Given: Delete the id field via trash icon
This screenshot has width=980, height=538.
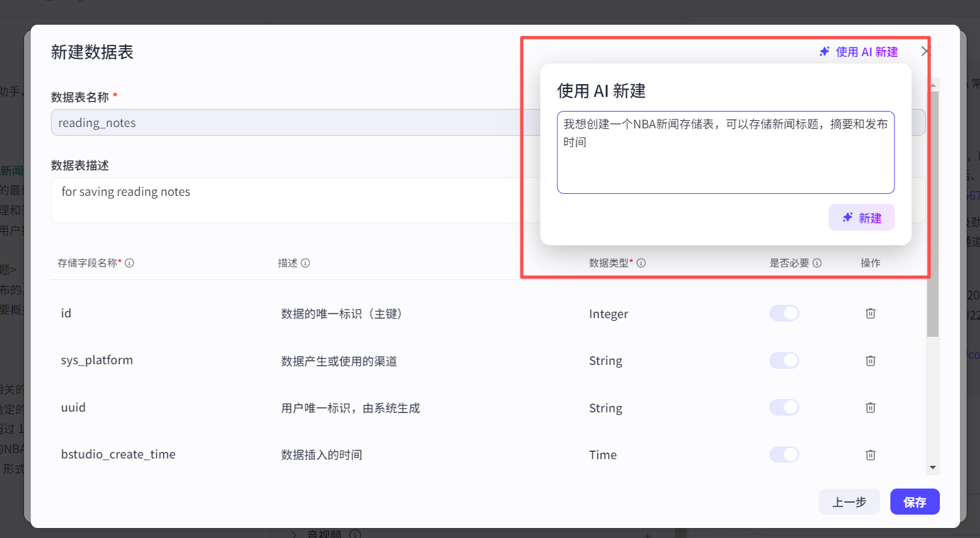Looking at the screenshot, I should coord(870,313).
